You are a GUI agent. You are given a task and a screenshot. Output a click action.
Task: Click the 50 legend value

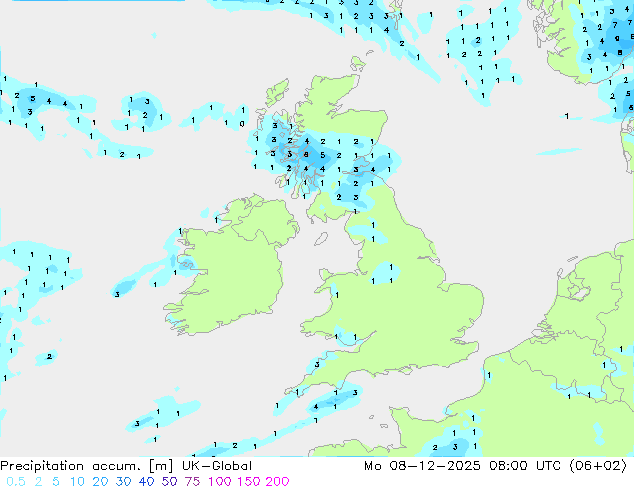[x=169, y=482]
